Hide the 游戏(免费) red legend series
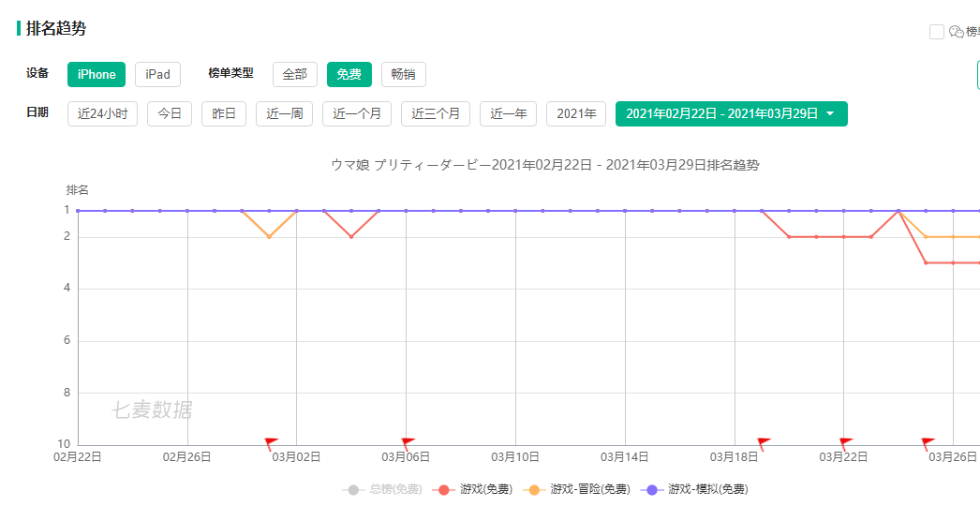Screen dimensions: 980x521 pyautogui.click(x=472, y=490)
